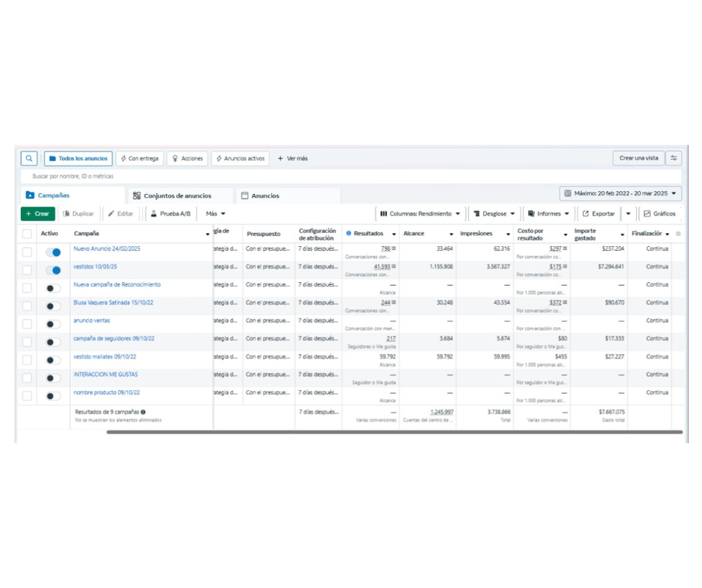Switch to the Anuncios tab

tap(260, 196)
